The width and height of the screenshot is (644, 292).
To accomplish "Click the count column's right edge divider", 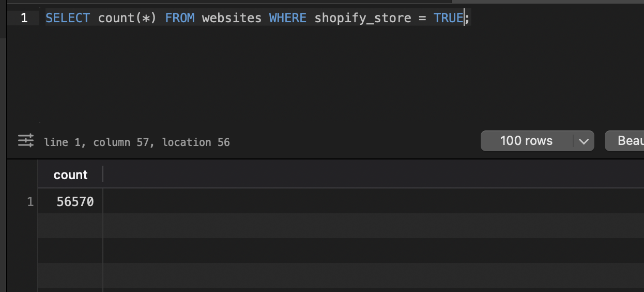I will click(103, 175).
